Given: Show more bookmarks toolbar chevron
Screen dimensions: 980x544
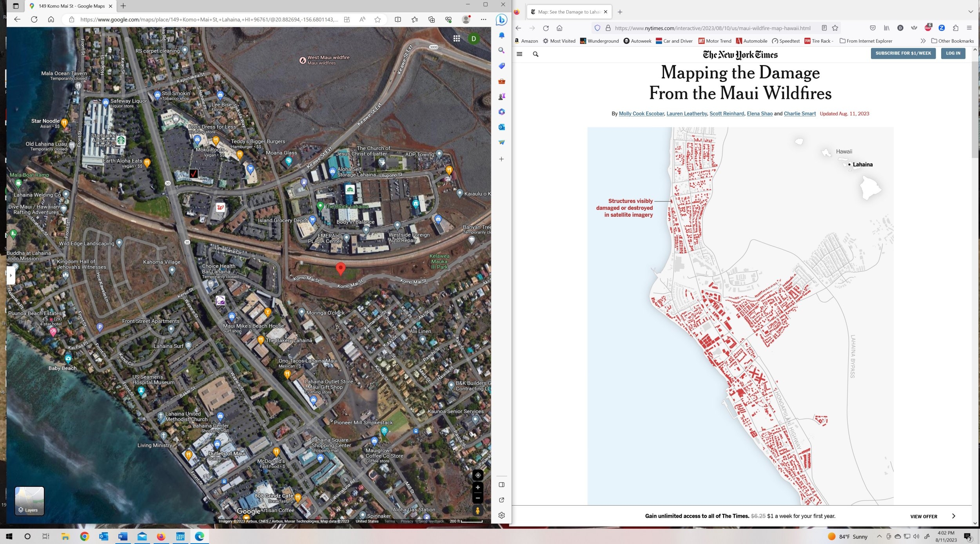Looking at the screenshot, I should tap(923, 41).
